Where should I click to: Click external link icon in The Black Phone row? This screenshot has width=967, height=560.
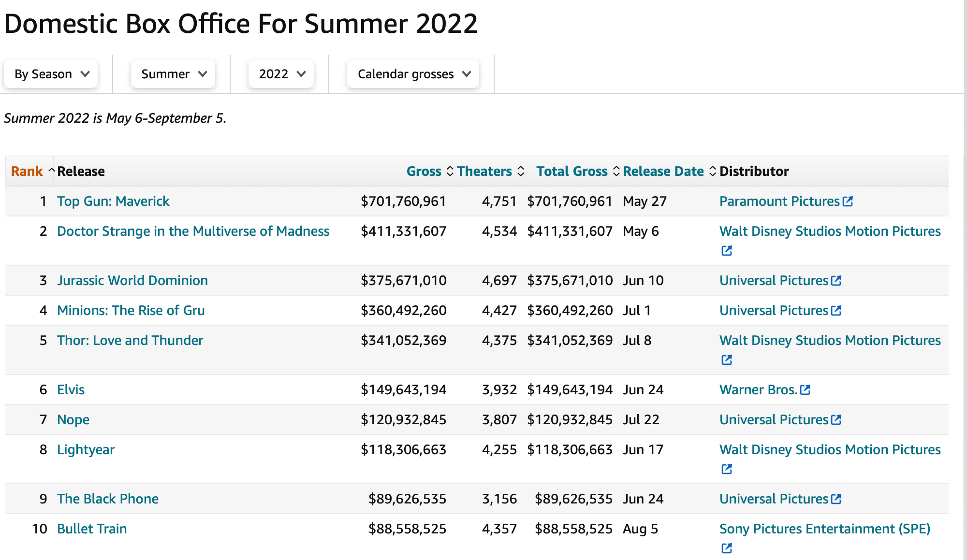tap(836, 499)
